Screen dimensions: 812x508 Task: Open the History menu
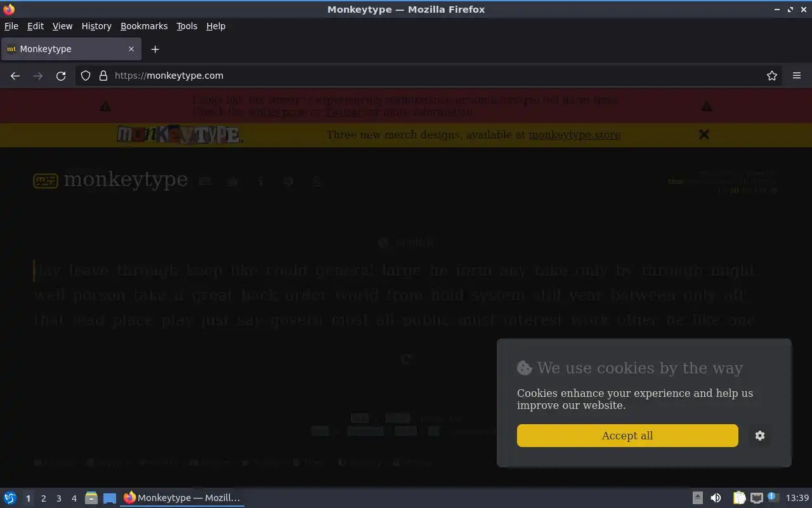coord(96,26)
